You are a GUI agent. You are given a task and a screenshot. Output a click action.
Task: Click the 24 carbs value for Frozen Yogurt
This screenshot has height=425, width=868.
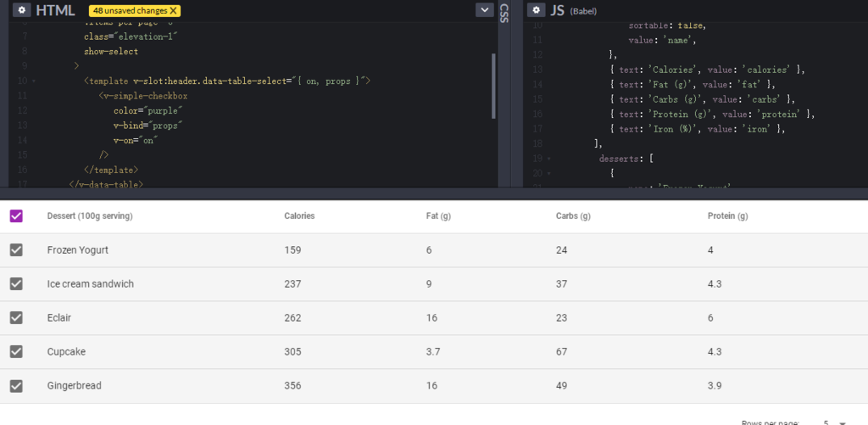pyautogui.click(x=561, y=250)
